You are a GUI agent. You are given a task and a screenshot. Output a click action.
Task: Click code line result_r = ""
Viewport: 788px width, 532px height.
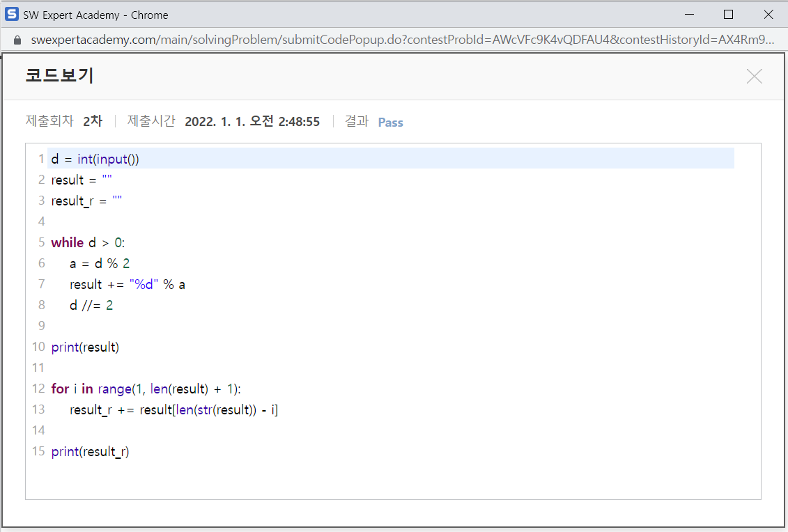(x=86, y=201)
